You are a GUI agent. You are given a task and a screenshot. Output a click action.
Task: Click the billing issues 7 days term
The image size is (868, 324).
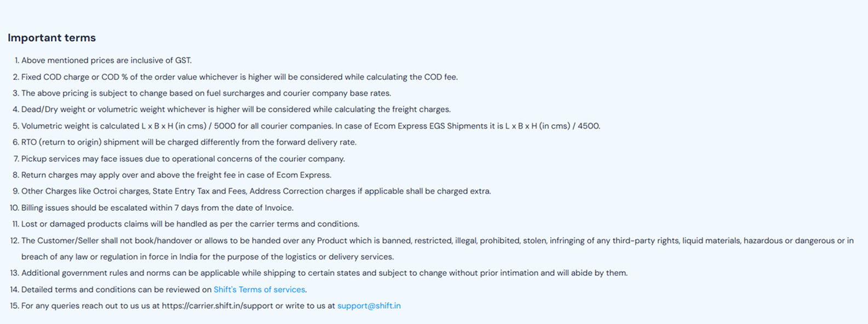pos(157,208)
